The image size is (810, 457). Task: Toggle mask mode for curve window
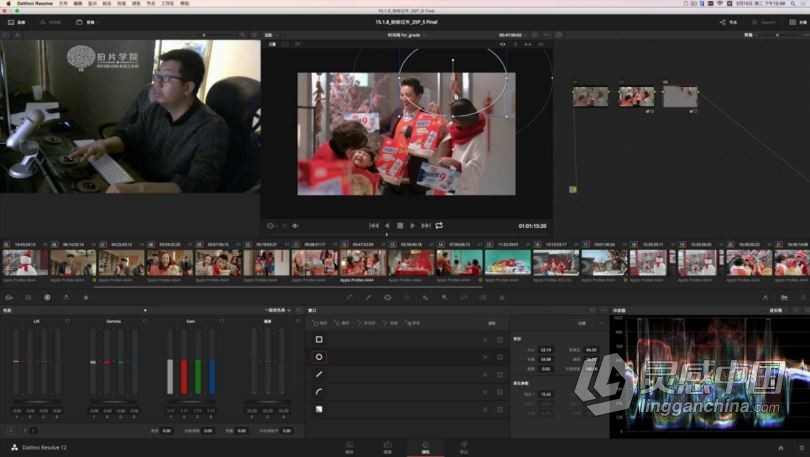click(x=500, y=392)
